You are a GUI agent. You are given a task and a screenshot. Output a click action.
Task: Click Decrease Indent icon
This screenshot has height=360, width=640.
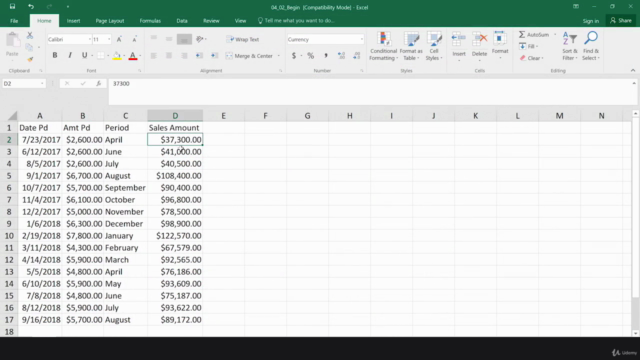(199, 56)
